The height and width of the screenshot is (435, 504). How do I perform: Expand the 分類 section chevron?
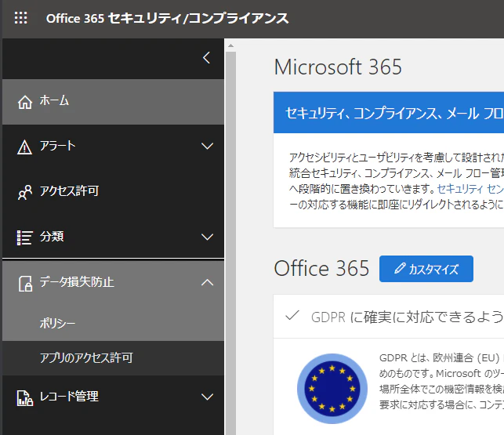pos(207,237)
